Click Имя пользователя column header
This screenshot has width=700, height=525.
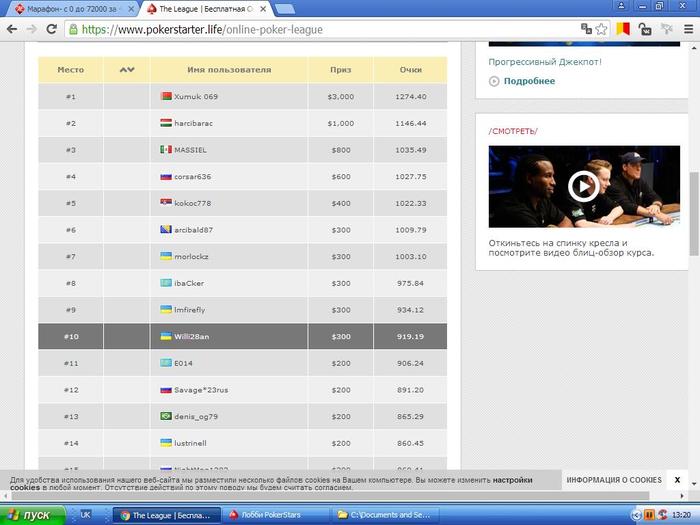229,70
